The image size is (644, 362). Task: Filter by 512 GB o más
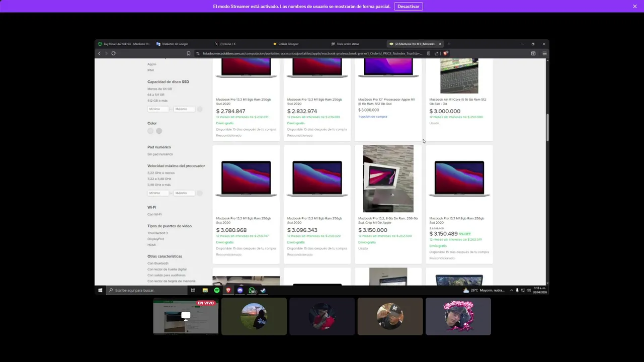158,101
